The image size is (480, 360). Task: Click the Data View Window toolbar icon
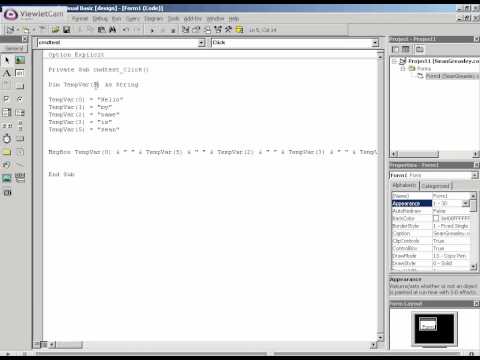pyautogui.click(x=239, y=30)
